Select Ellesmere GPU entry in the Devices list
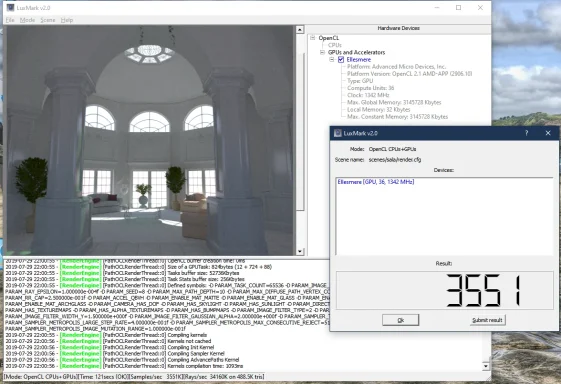The width and height of the screenshot is (561, 384). (x=376, y=182)
